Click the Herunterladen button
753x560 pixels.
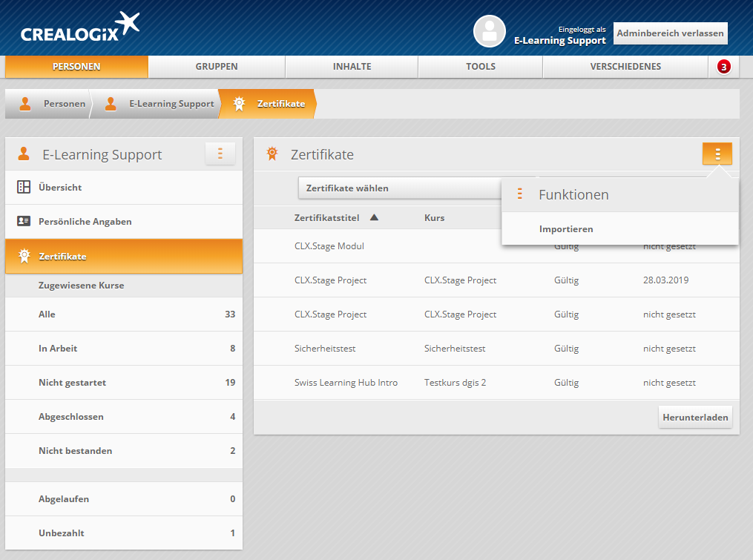pyautogui.click(x=695, y=418)
